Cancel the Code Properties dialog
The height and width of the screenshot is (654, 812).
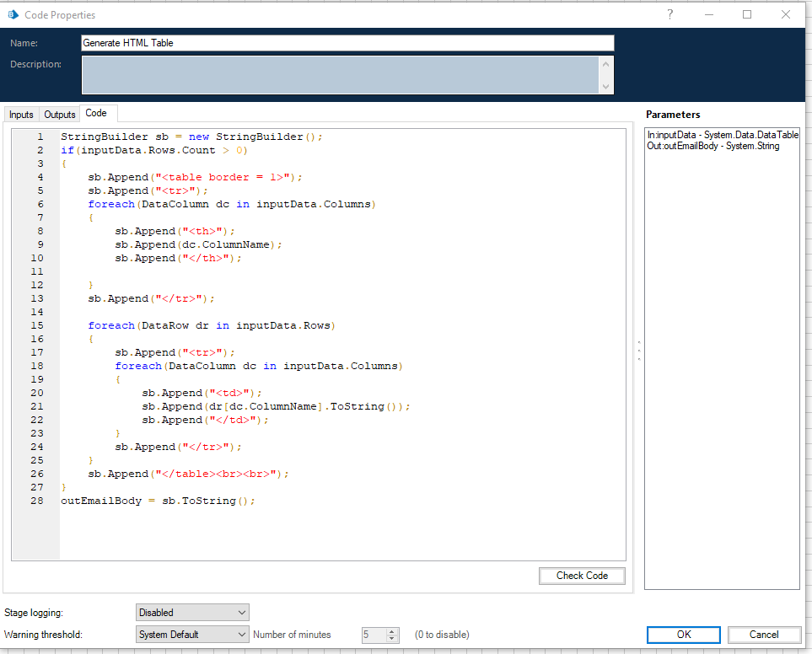[764, 635]
